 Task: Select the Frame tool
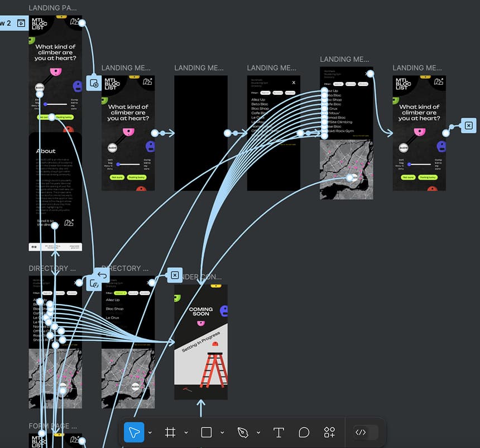(x=171, y=432)
